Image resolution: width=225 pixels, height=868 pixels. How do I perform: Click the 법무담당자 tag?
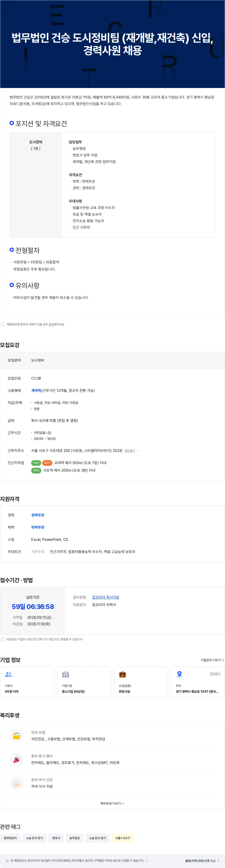tap(10, 838)
